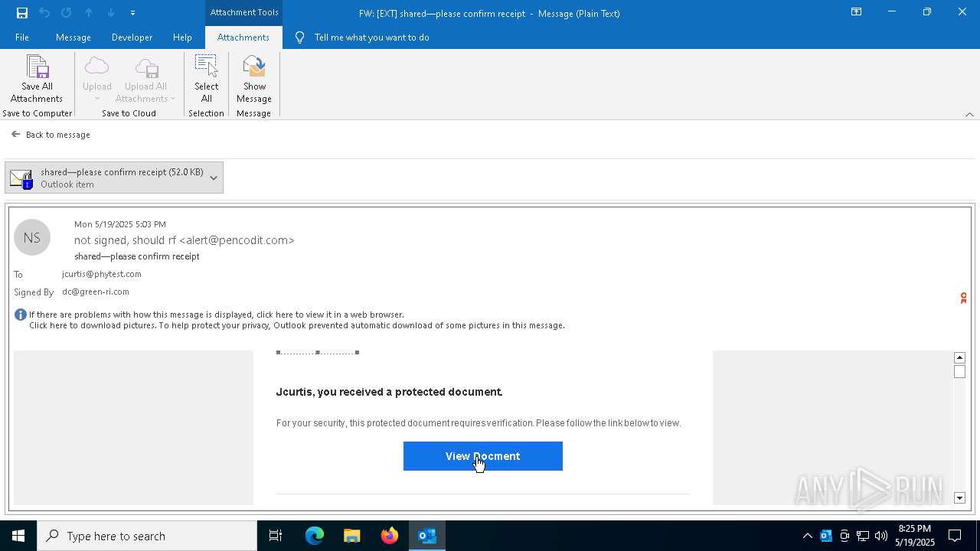The image size is (980, 551).
Task: Open Microsoft Edge from taskbar
Action: tap(315, 536)
